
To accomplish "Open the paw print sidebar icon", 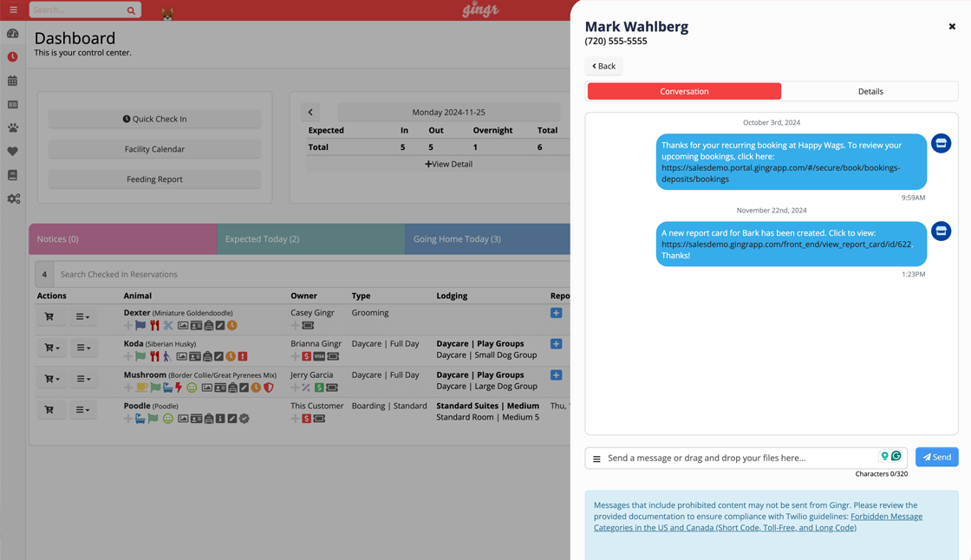I will tap(13, 127).
